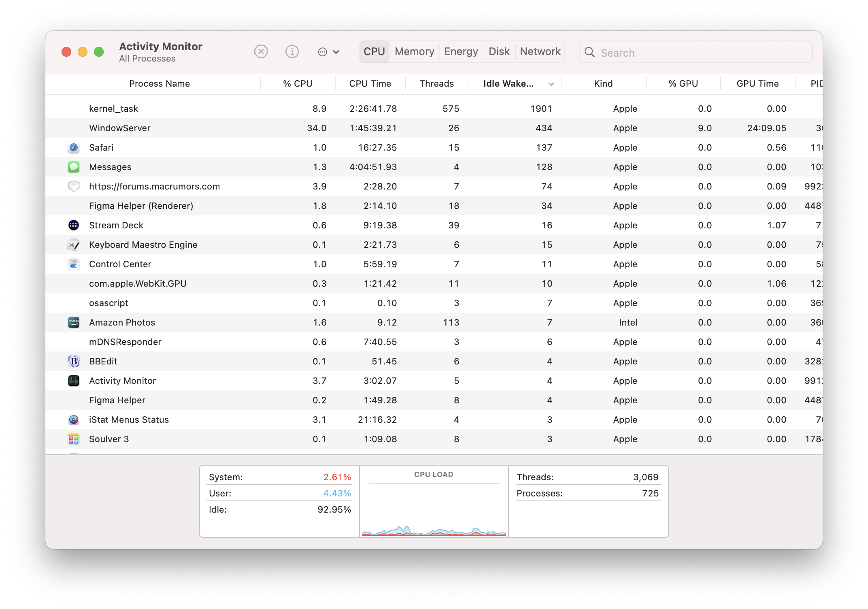Sort by % CPU column header
The image size is (868, 609).
click(x=298, y=83)
